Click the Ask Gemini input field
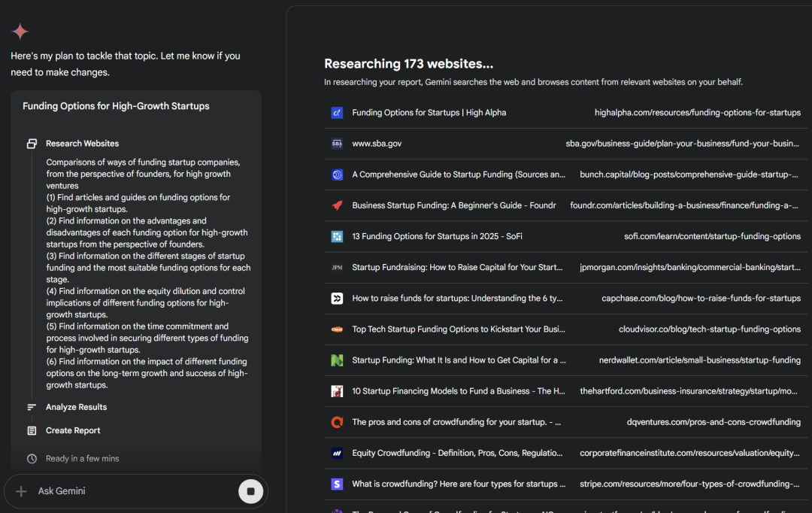This screenshot has height=513, width=812. coord(128,491)
